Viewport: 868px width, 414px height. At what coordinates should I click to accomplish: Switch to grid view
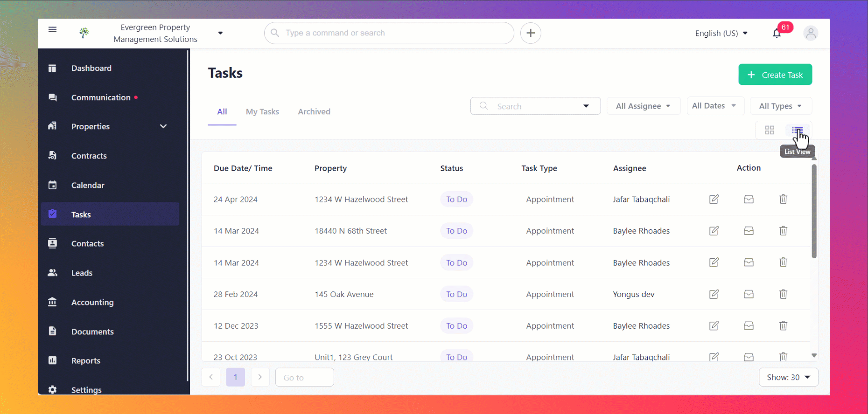click(770, 130)
